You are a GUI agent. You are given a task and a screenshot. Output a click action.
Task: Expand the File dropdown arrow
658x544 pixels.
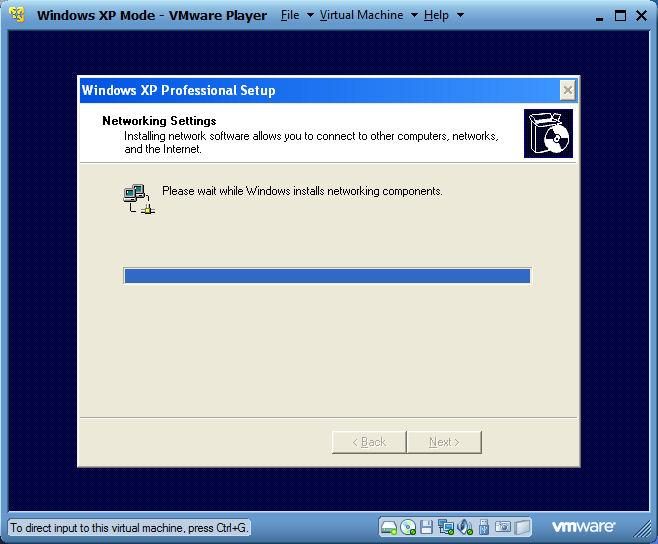pyautogui.click(x=310, y=15)
